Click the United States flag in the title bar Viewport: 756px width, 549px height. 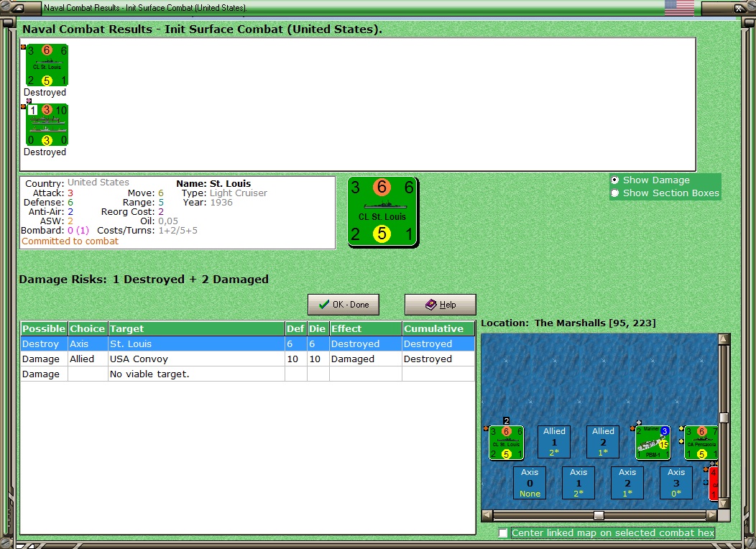click(x=679, y=8)
